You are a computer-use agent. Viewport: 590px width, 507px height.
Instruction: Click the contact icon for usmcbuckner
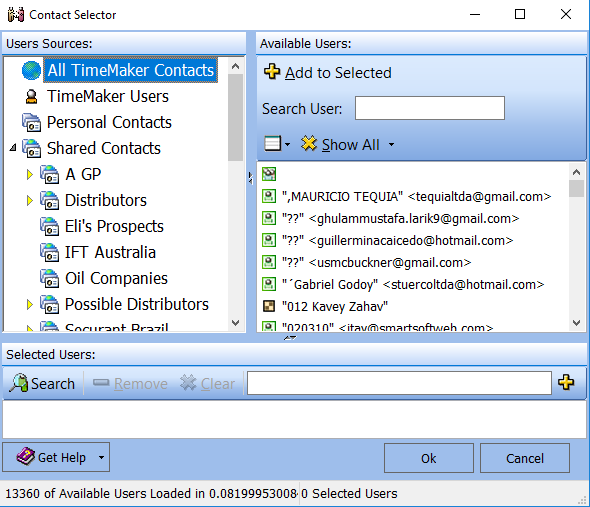click(x=269, y=262)
